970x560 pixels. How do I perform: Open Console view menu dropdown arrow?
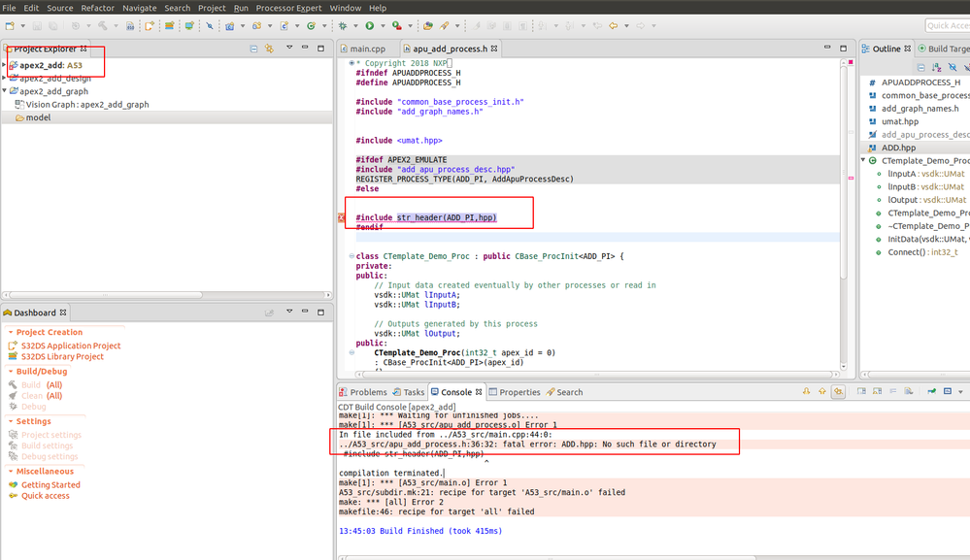tap(960, 392)
